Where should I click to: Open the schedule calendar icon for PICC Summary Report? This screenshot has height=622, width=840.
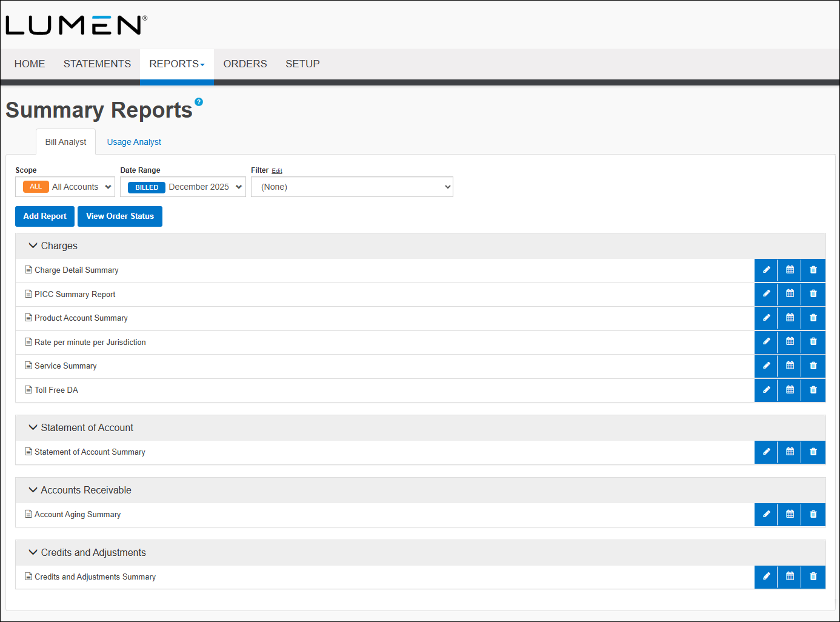(789, 294)
